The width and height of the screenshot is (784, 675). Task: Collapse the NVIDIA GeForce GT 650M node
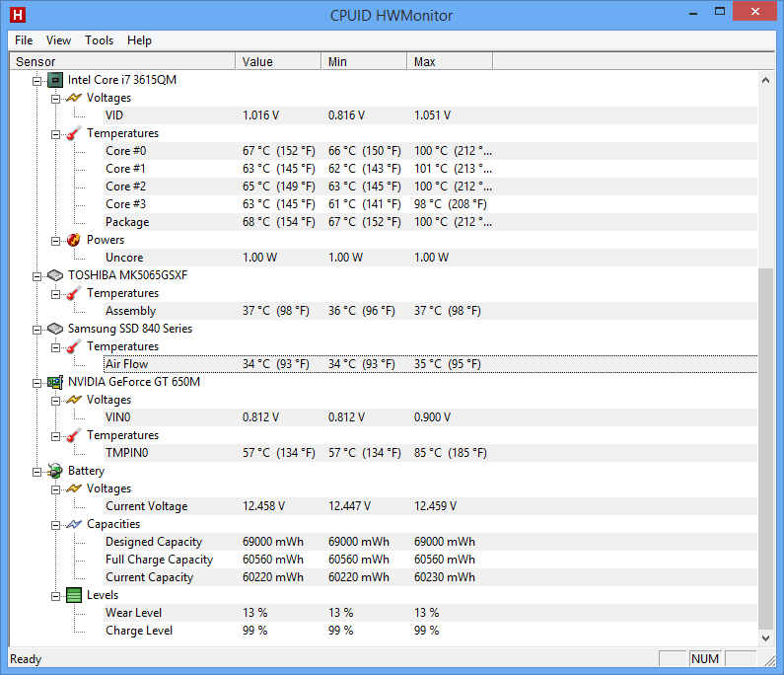click(37, 383)
